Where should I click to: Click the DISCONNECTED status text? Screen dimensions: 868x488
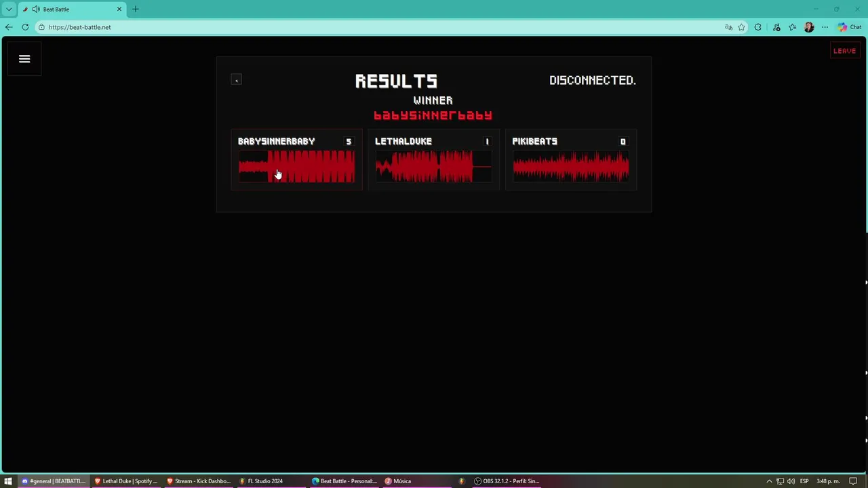[x=593, y=80]
